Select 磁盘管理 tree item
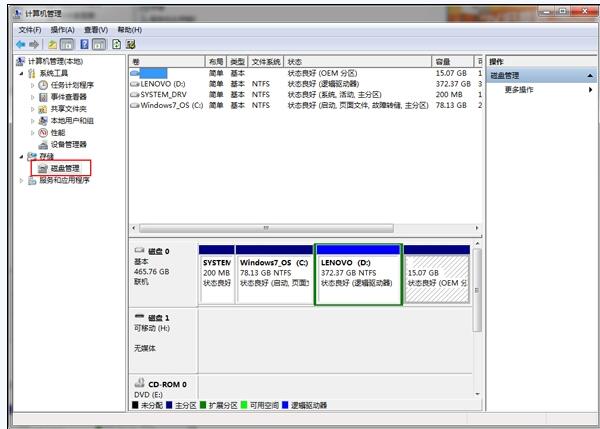This screenshot has height=429, width=600. coord(65,168)
